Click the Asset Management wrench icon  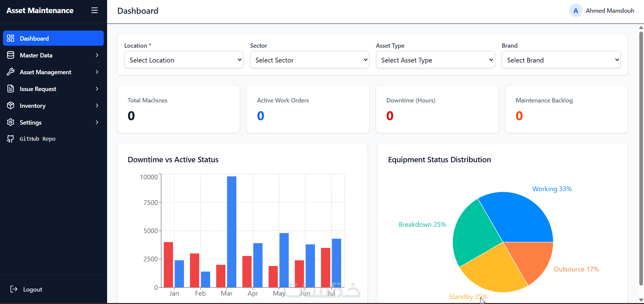pos(11,72)
